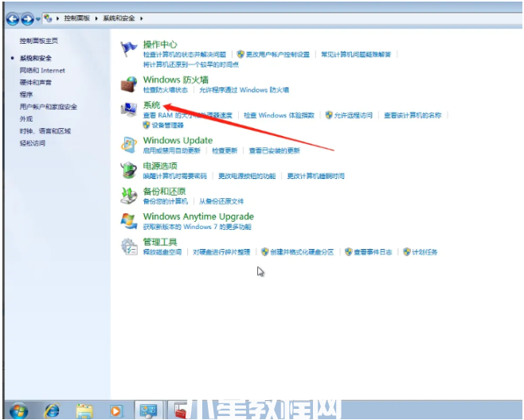Click the Control Panel icon in address bar
Viewport: 524px width, 420px height.
tap(48, 18)
